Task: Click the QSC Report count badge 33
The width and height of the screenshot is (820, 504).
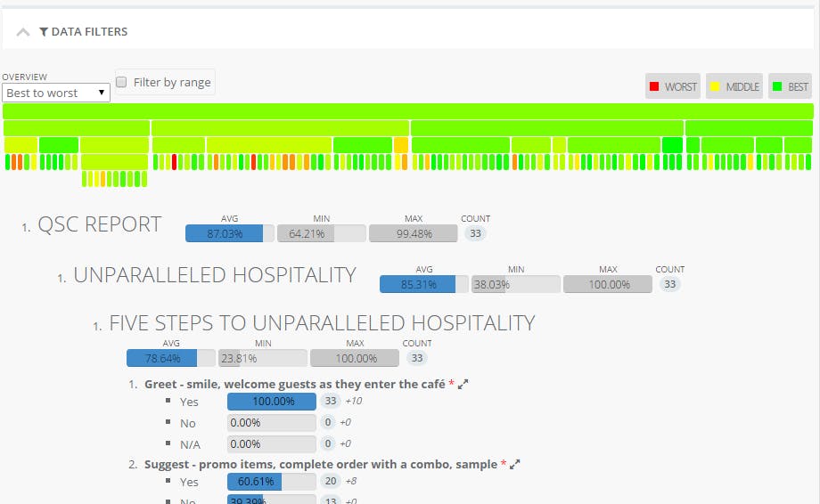Action: coord(475,233)
